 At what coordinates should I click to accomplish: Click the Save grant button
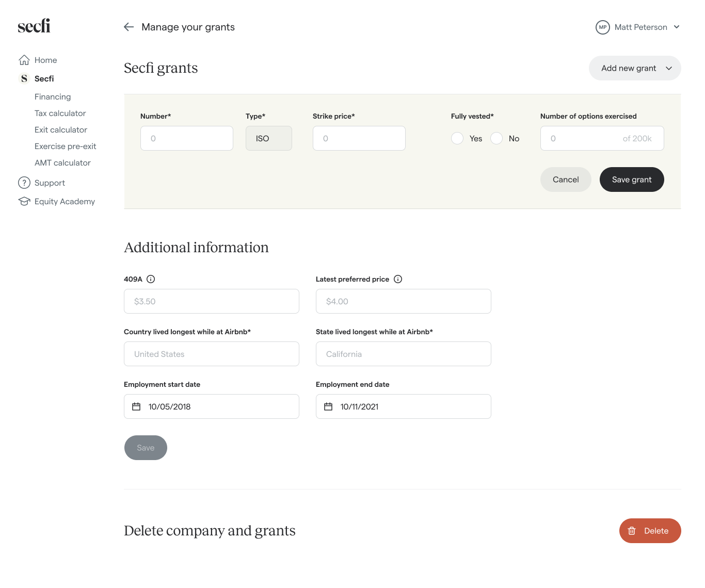click(632, 179)
